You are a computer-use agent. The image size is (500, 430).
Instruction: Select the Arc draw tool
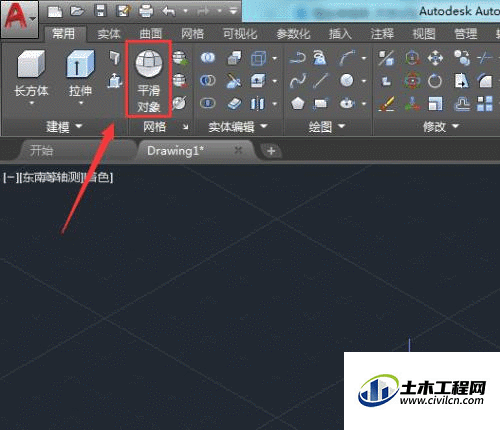click(x=347, y=58)
